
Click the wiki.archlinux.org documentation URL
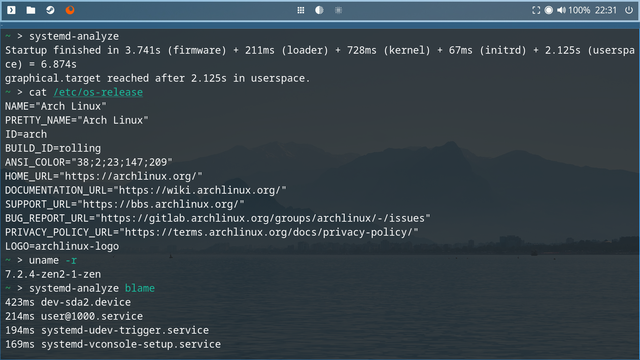tap(200, 190)
